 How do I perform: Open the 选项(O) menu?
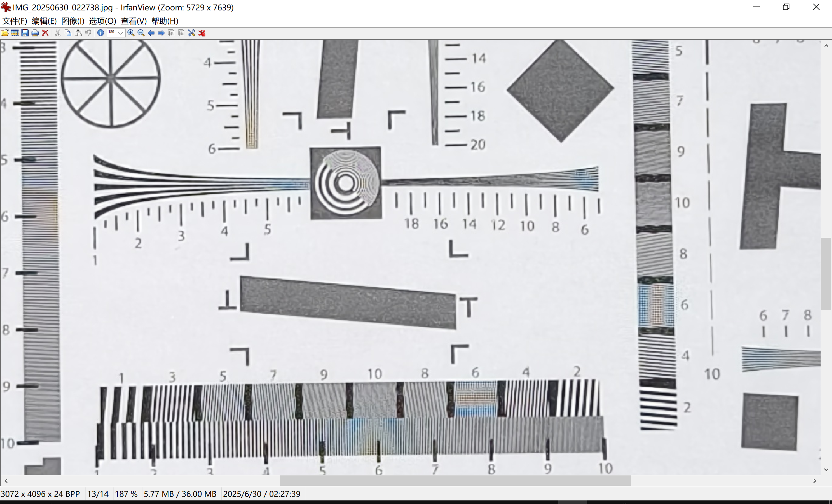(x=102, y=21)
